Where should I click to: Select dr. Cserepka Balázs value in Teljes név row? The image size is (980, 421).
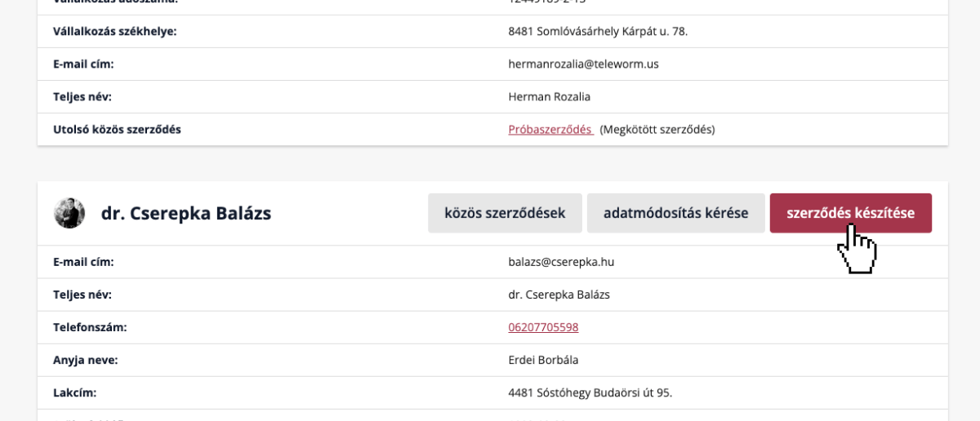(x=559, y=295)
